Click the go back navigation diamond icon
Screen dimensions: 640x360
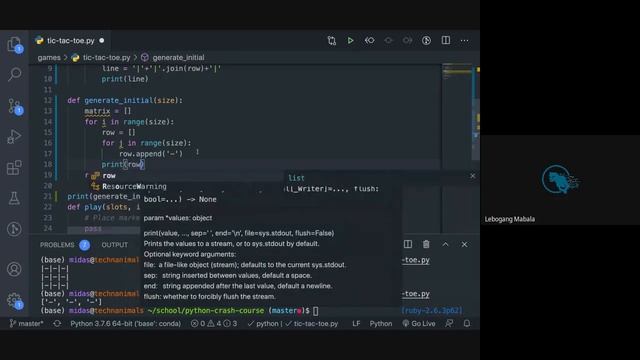(369, 40)
